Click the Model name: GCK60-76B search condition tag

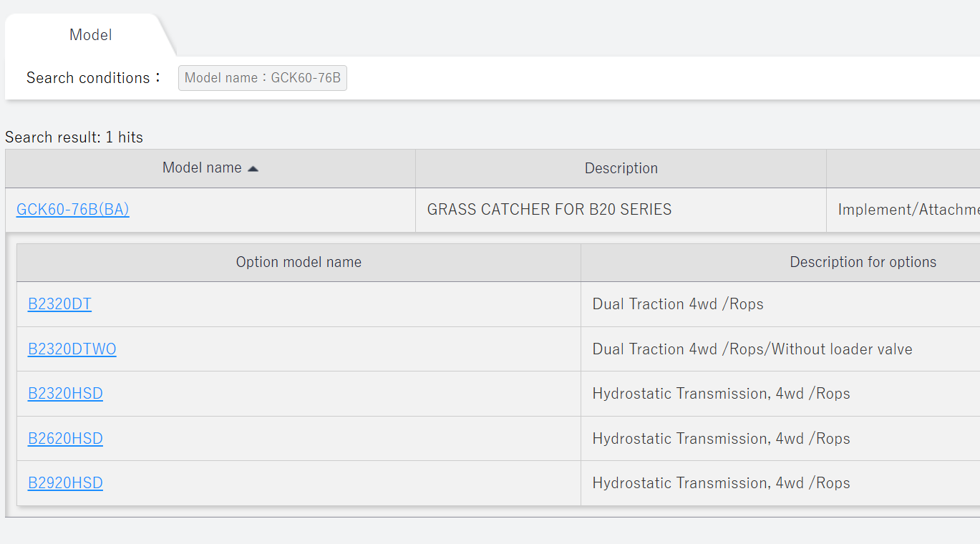[263, 78]
